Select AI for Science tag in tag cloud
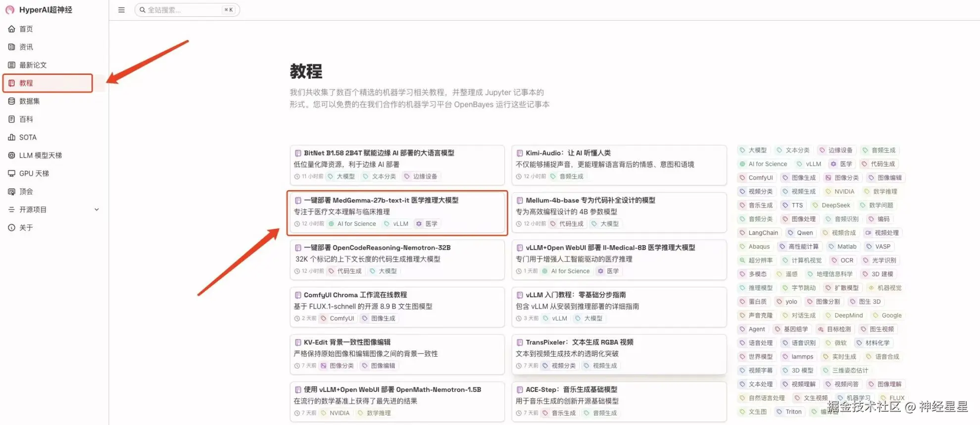 click(x=763, y=164)
